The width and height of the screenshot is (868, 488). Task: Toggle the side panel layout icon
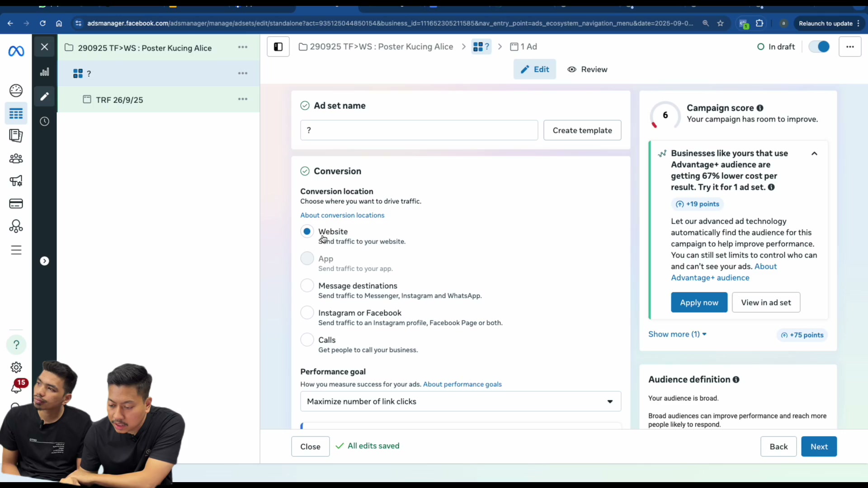[278, 47]
